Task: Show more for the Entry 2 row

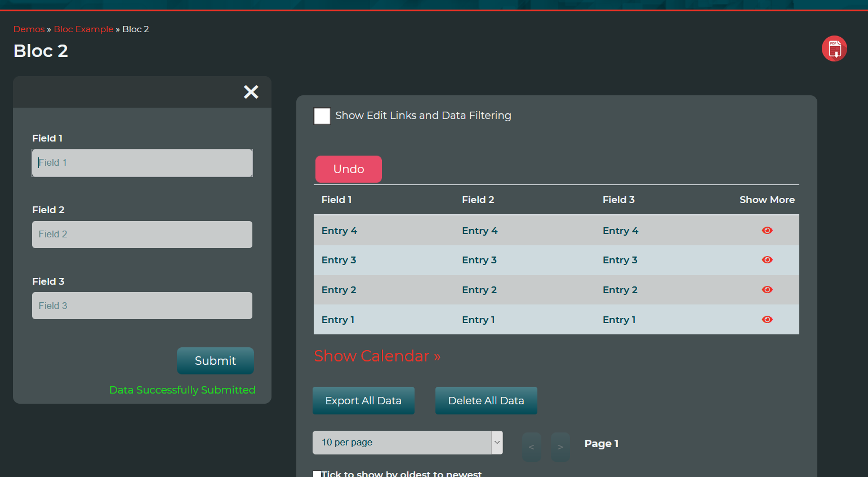Action: tap(767, 290)
